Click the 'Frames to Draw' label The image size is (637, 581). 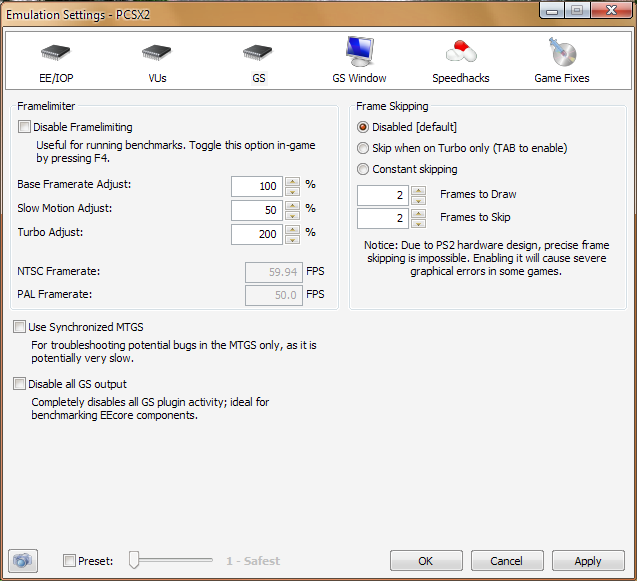[478, 194]
